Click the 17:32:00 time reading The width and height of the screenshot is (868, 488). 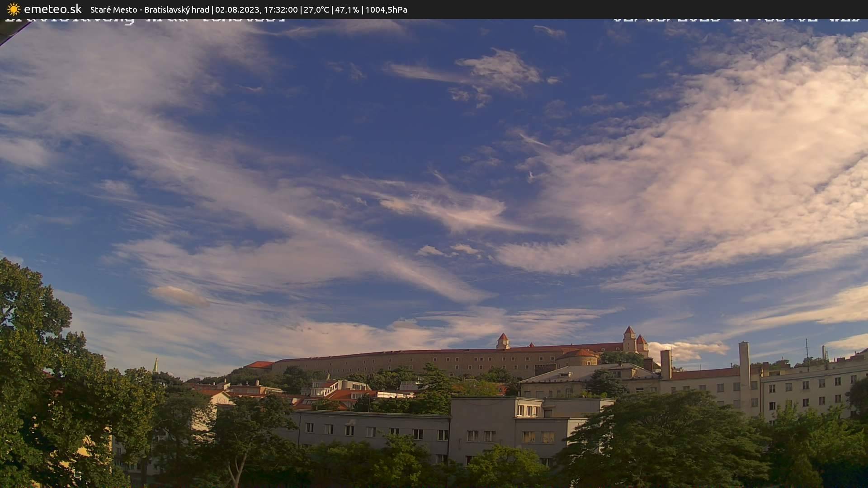(280, 10)
